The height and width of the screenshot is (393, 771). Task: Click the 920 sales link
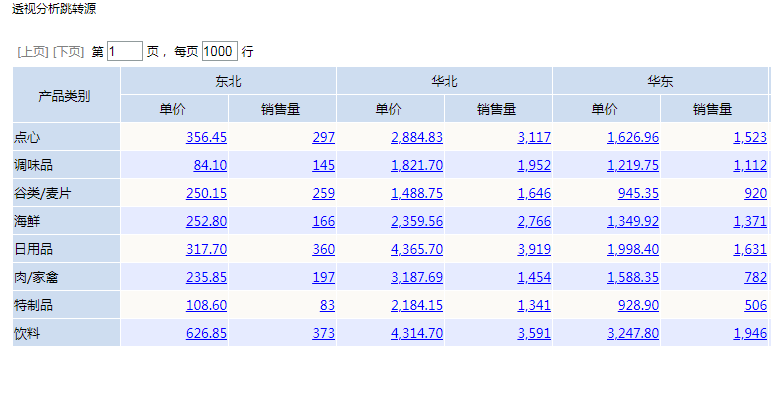coord(756,193)
